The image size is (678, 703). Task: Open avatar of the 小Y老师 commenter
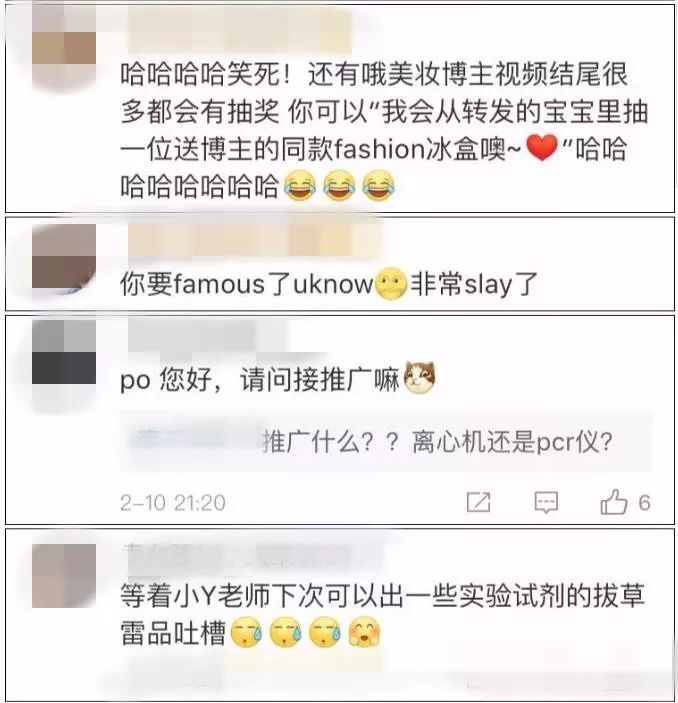coord(64,576)
